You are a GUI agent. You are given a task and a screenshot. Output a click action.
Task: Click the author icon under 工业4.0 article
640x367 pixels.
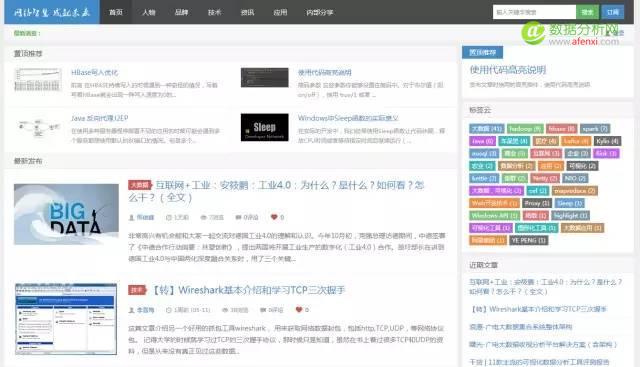tap(131, 218)
